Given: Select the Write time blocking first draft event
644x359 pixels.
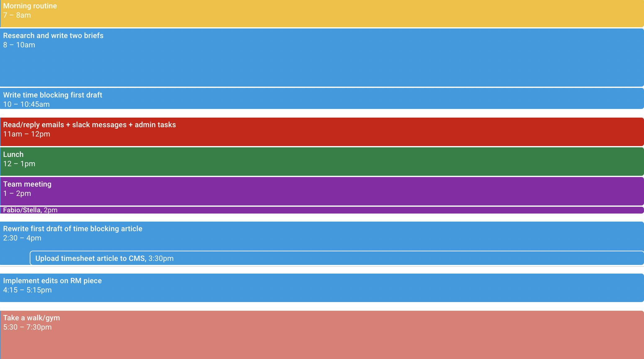Looking at the screenshot, I should (322, 98).
